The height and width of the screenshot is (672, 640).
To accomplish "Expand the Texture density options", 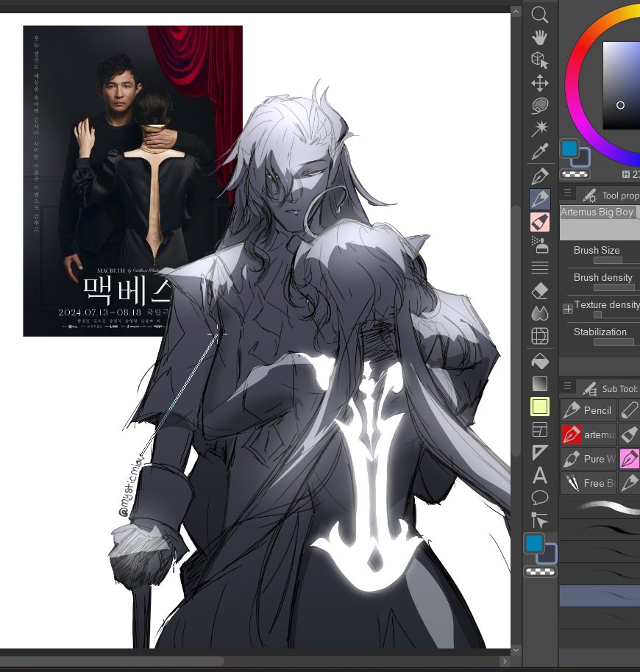I will click(568, 309).
